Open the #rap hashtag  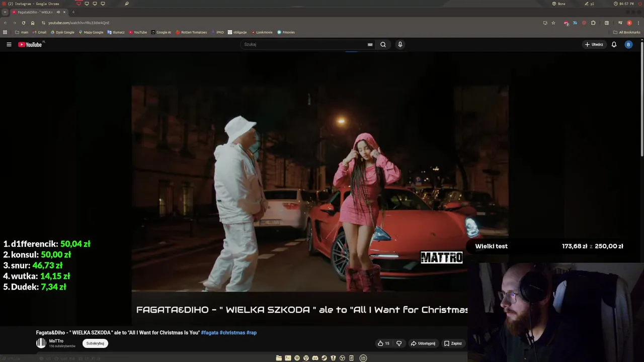(252, 332)
